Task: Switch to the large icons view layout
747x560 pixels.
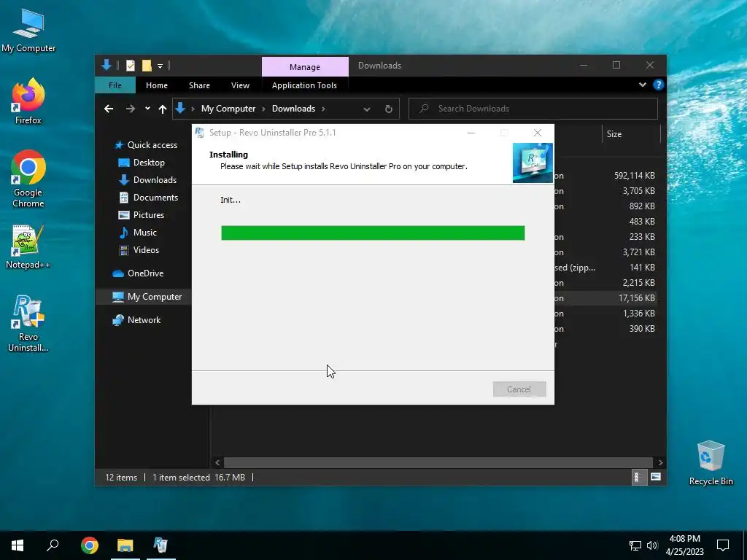Action: pos(656,477)
